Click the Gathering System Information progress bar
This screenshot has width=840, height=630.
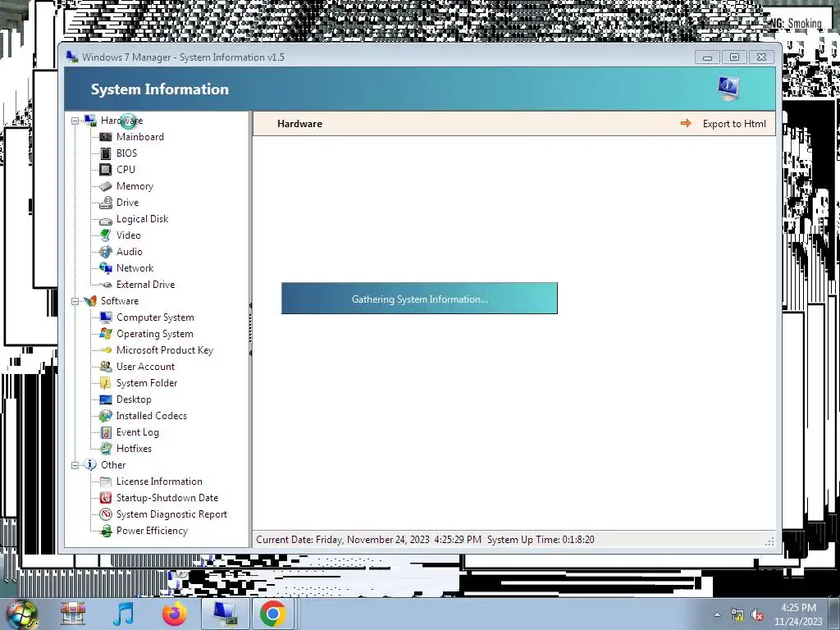(419, 299)
